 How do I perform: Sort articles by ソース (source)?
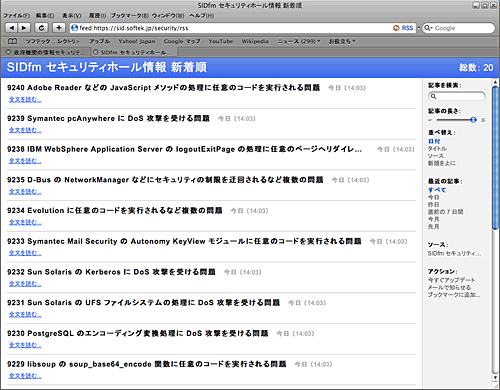click(436, 156)
